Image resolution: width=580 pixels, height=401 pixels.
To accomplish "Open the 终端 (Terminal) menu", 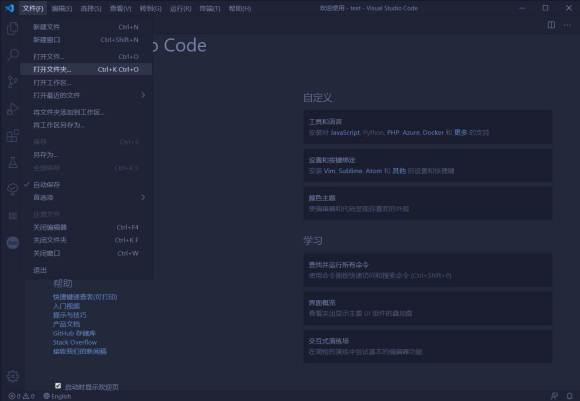I will (210, 8).
